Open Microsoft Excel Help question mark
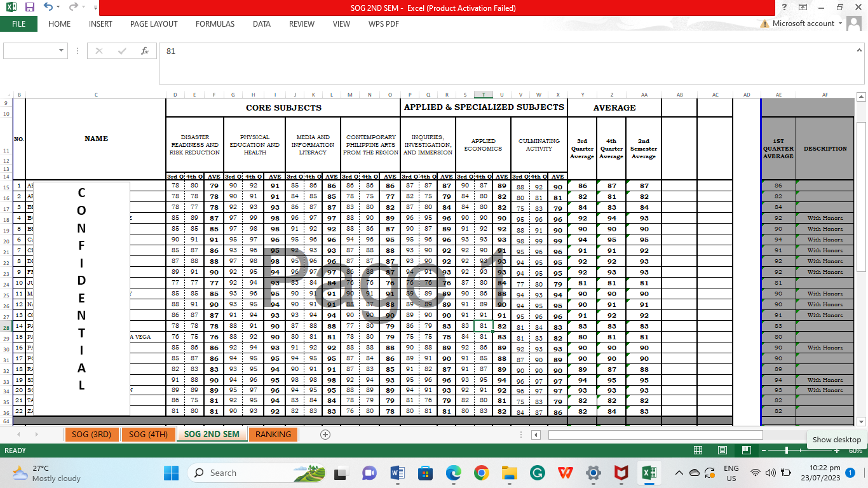Image resolution: width=868 pixels, height=488 pixels. click(x=785, y=8)
